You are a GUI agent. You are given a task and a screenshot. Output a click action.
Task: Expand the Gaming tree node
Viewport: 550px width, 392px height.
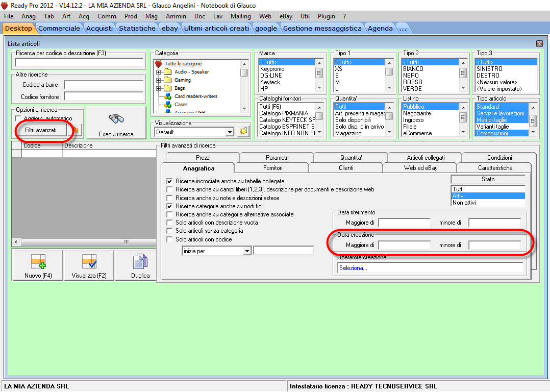click(x=158, y=80)
